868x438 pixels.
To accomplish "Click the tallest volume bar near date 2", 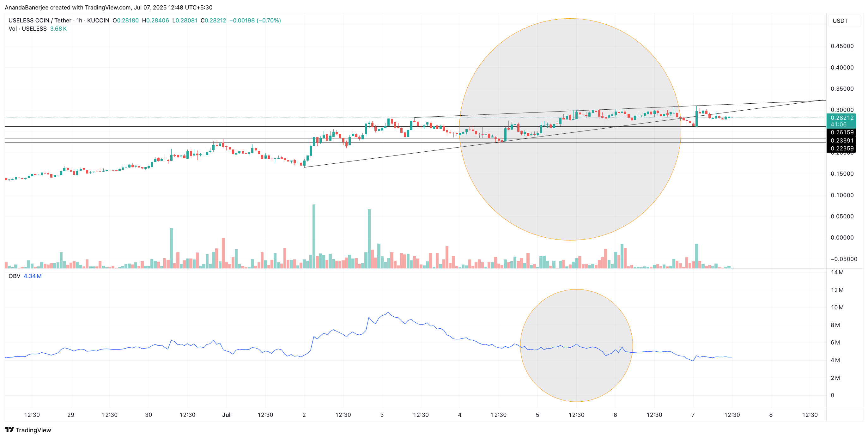I will (x=314, y=236).
